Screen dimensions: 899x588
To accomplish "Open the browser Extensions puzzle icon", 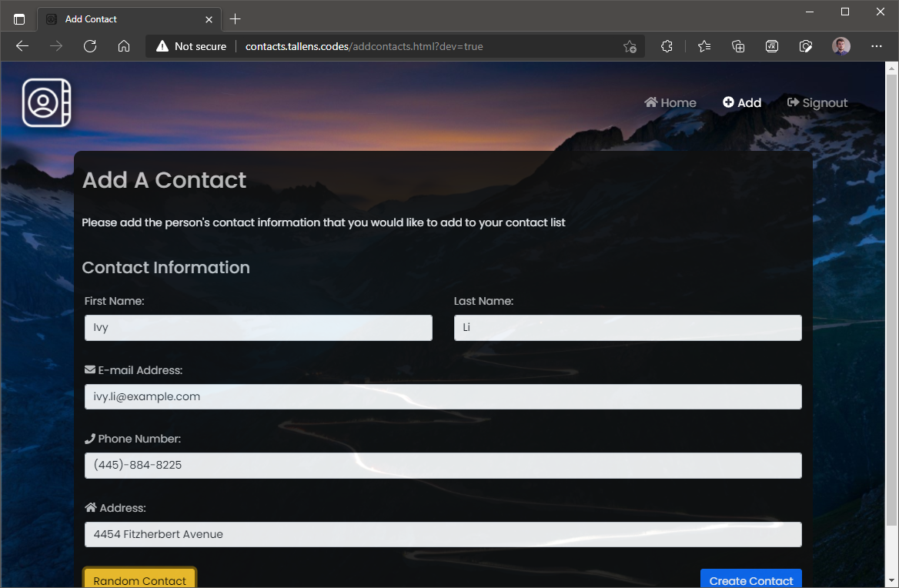I will [x=667, y=46].
